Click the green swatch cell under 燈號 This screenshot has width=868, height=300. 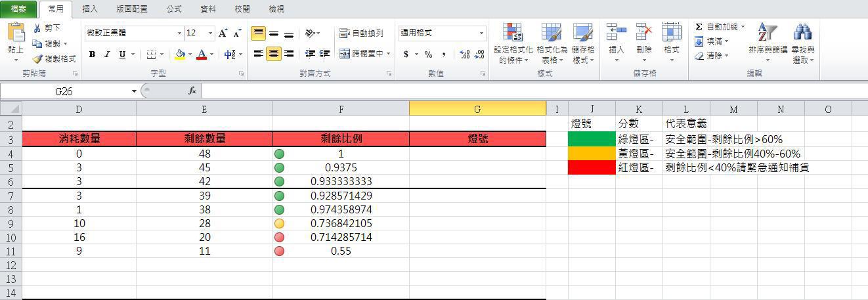coord(592,139)
